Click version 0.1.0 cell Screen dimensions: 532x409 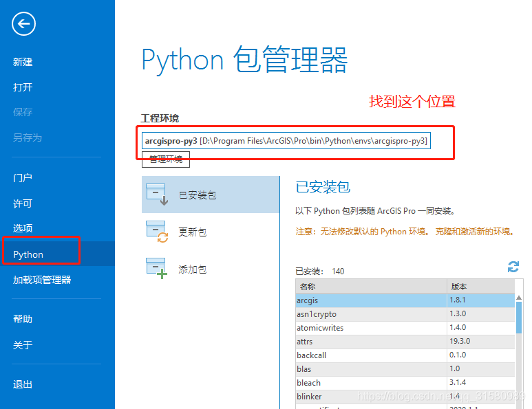click(481, 355)
